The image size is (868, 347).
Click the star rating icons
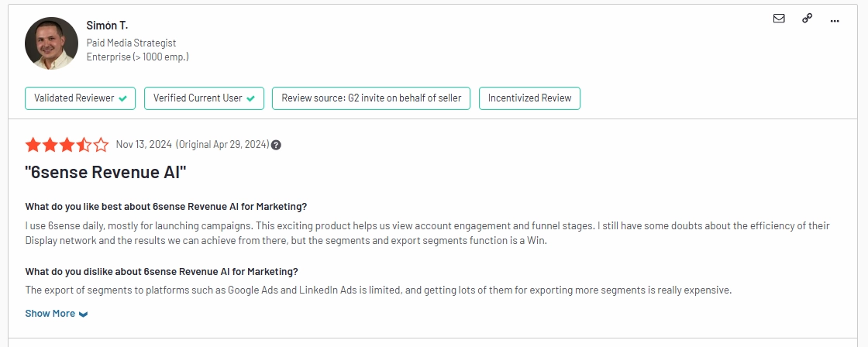[x=67, y=145]
